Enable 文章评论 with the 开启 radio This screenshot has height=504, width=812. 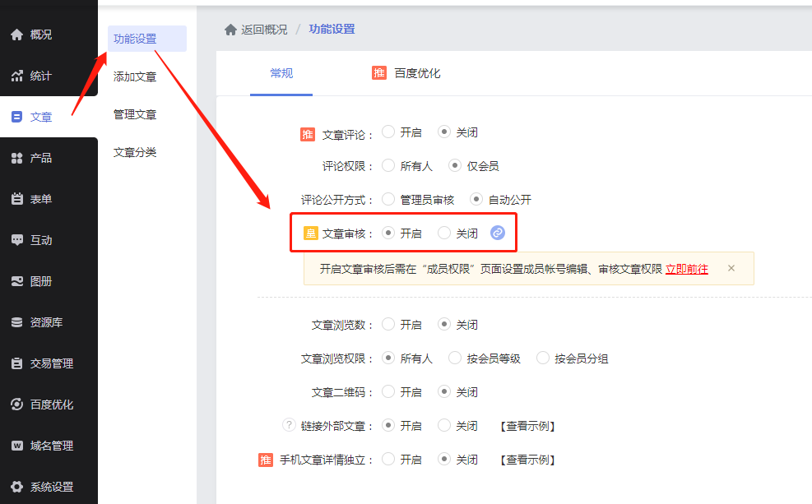coord(388,132)
